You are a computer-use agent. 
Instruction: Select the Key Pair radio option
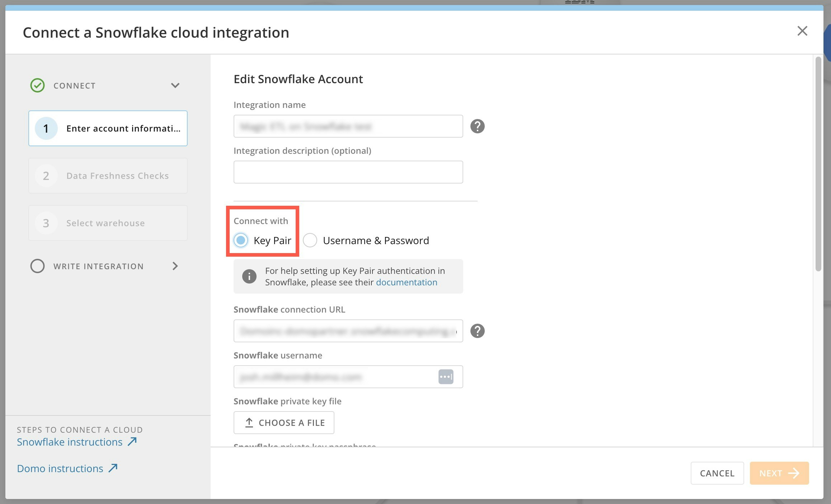point(241,240)
